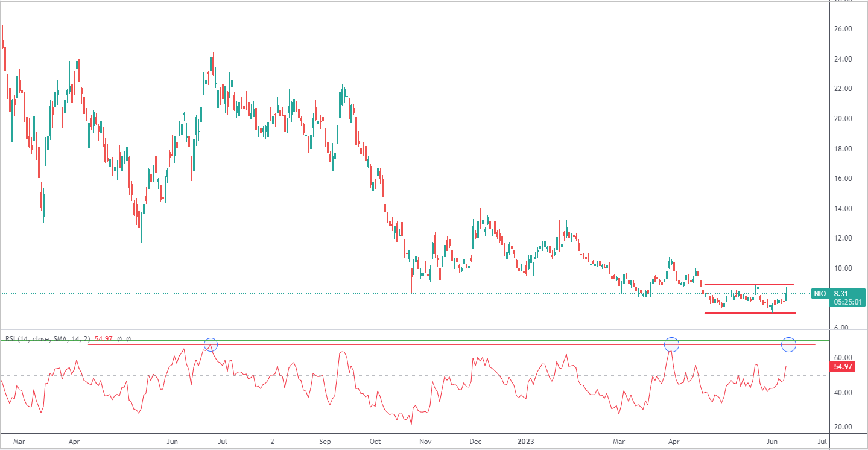The image size is (868, 450).
Task: Click the 14.00 price axis label
Action: point(843,209)
